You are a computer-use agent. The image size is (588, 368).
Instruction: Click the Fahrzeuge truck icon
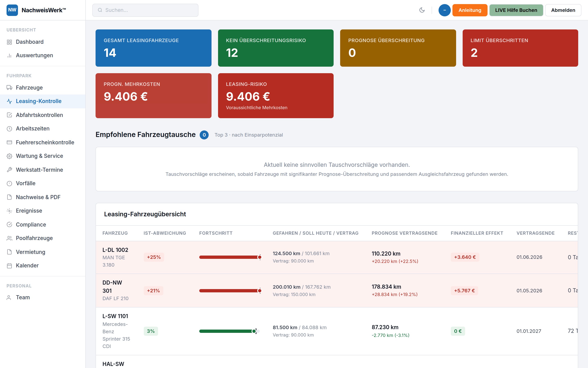point(9,88)
